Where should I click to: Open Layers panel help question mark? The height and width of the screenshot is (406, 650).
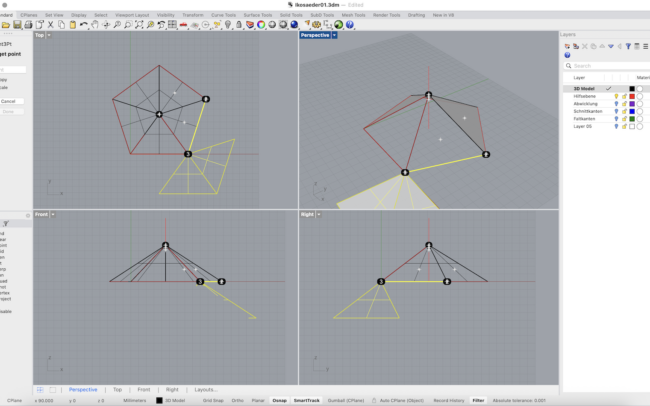(567, 55)
